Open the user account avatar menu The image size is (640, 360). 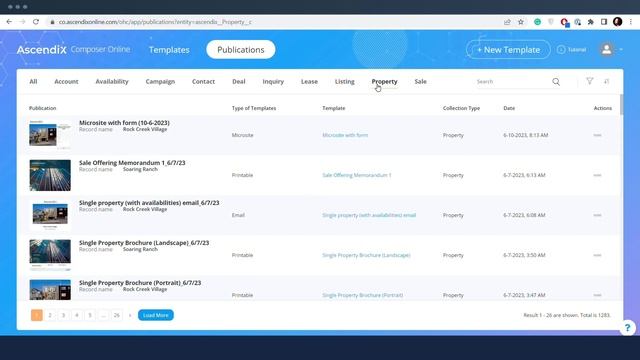607,49
